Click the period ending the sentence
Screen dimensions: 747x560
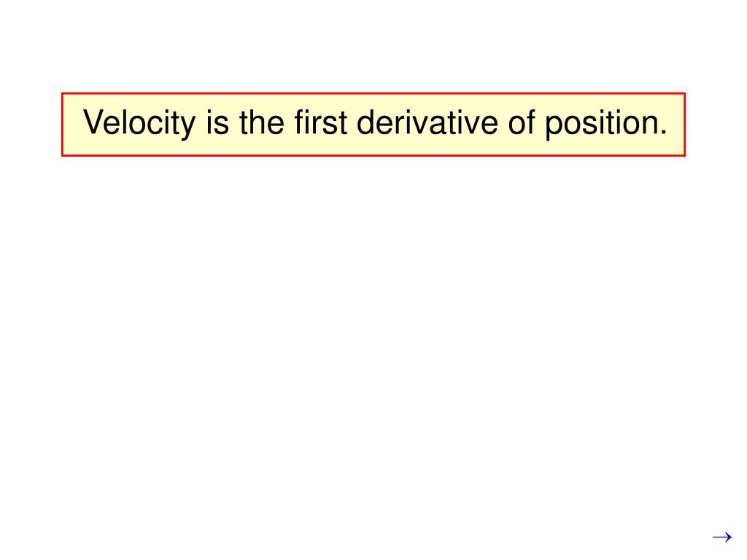pyautogui.click(x=663, y=133)
